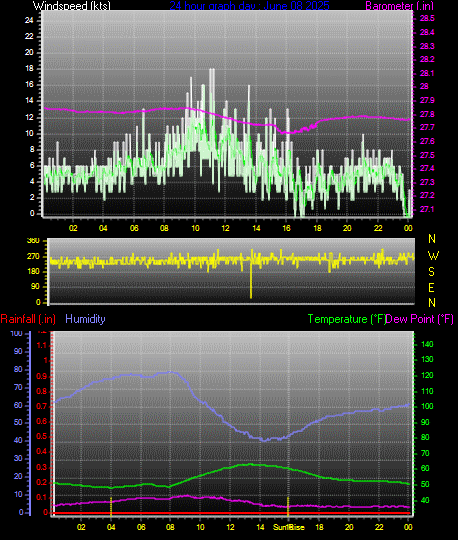Image resolution: width=458 pixels, height=540 pixels.
Task: Click the 90 humidity scale value
Action: (x=18, y=352)
